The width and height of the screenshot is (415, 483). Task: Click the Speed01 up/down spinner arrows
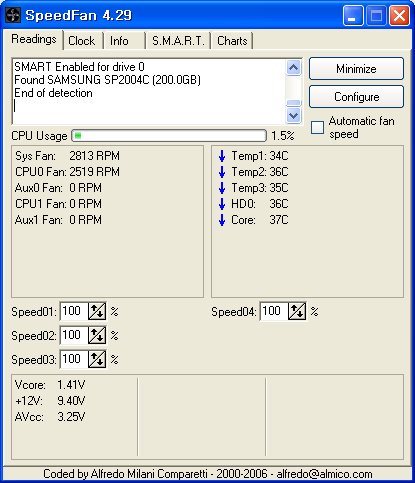coord(97,311)
